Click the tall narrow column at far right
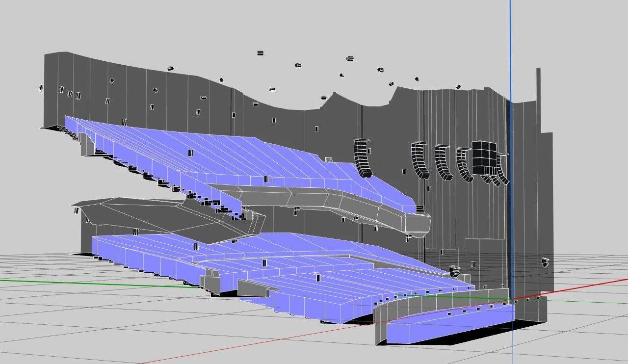 click(538, 98)
